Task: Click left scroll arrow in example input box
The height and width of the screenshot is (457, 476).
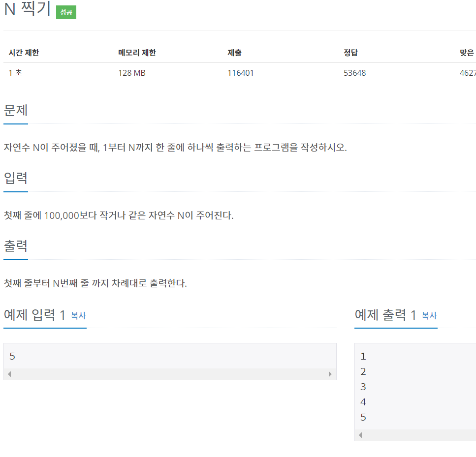Action: (x=9, y=374)
